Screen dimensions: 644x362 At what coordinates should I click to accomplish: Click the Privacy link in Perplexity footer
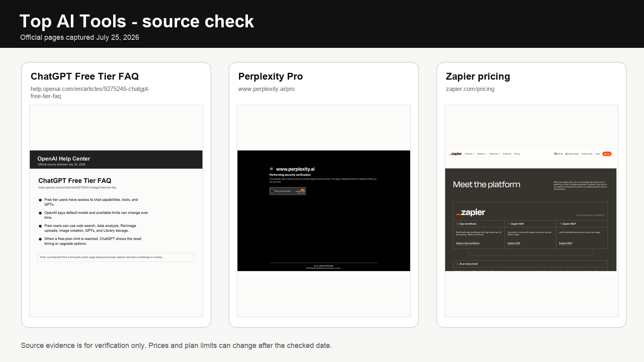coord(338,268)
